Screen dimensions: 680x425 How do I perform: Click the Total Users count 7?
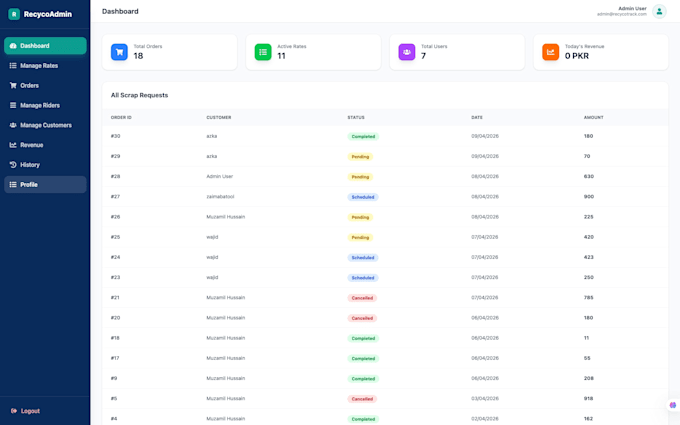coord(423,56)
